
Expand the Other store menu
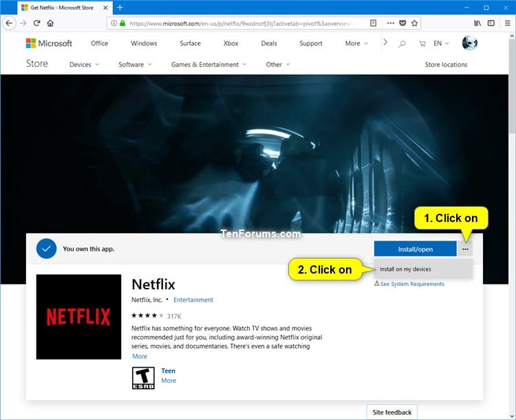tap(278, 65)
